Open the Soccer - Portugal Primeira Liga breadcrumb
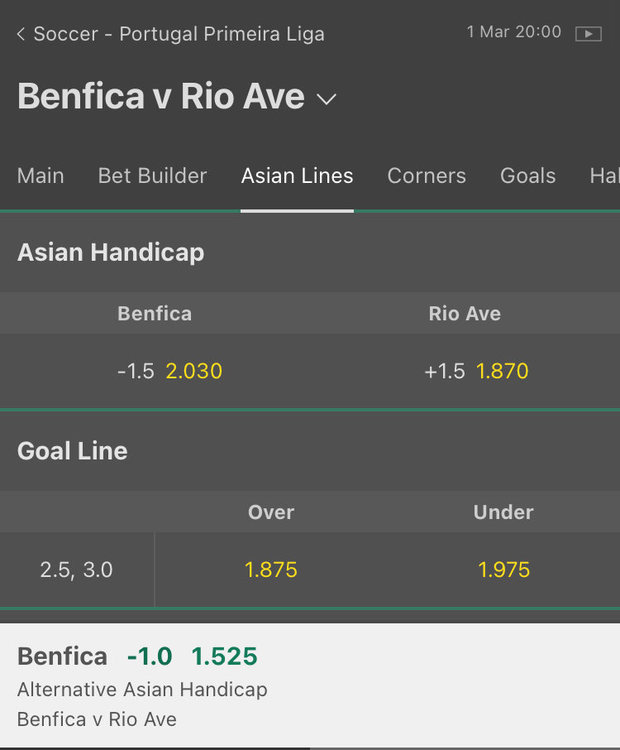 [x=179, y=34]
